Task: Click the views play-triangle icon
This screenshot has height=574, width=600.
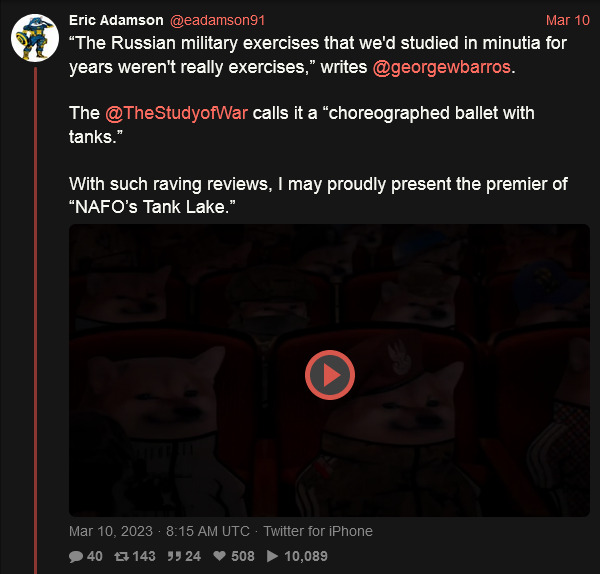Action: click(x=272, y=556)
